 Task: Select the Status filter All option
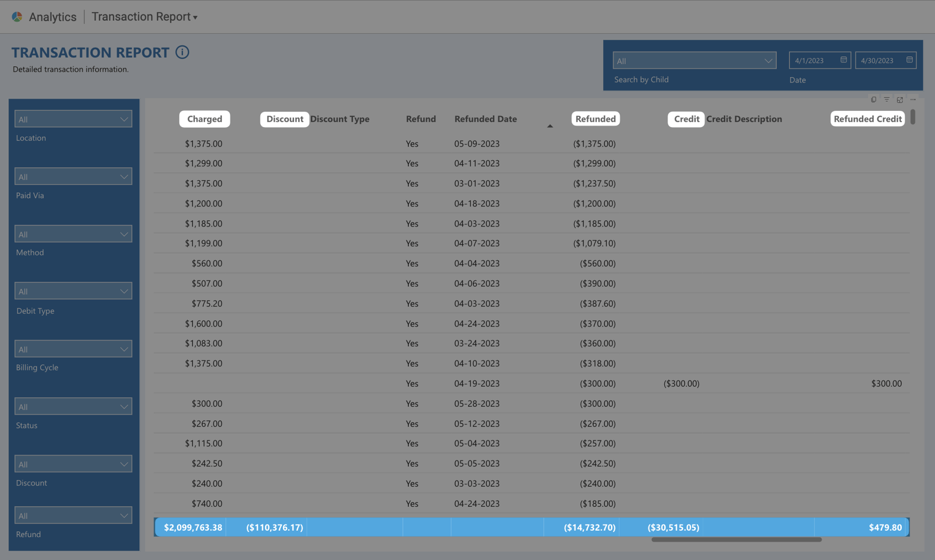coord(73,406)
